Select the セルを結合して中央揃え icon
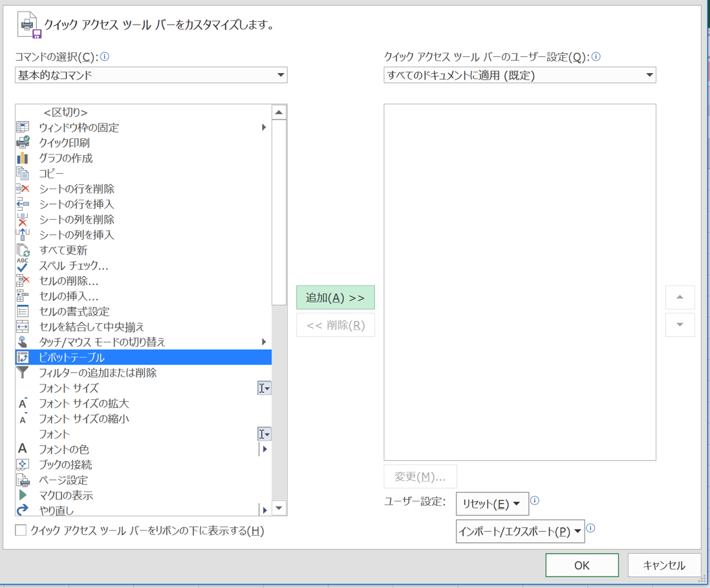The height and width of the screenshot is (588, 710). point(23,326)
